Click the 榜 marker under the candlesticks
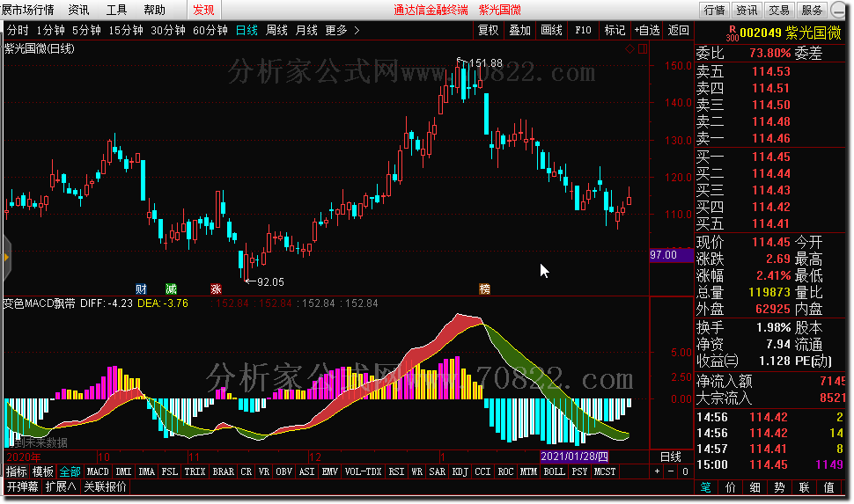The width and height of the screenshot is (854, 504). tap(484, 289)
